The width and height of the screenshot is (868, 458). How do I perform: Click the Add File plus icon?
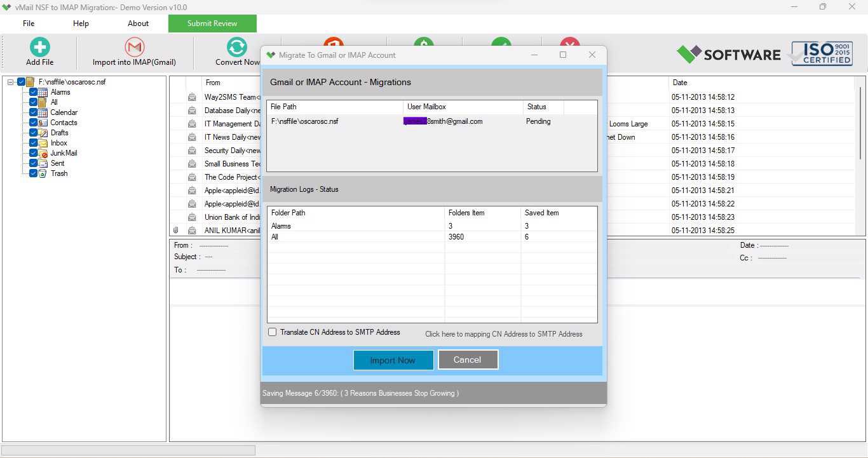[x=39, y=47]
